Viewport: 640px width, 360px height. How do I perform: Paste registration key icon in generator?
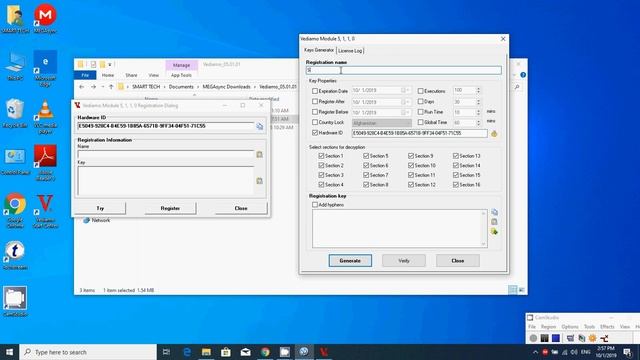click(494, 222)
